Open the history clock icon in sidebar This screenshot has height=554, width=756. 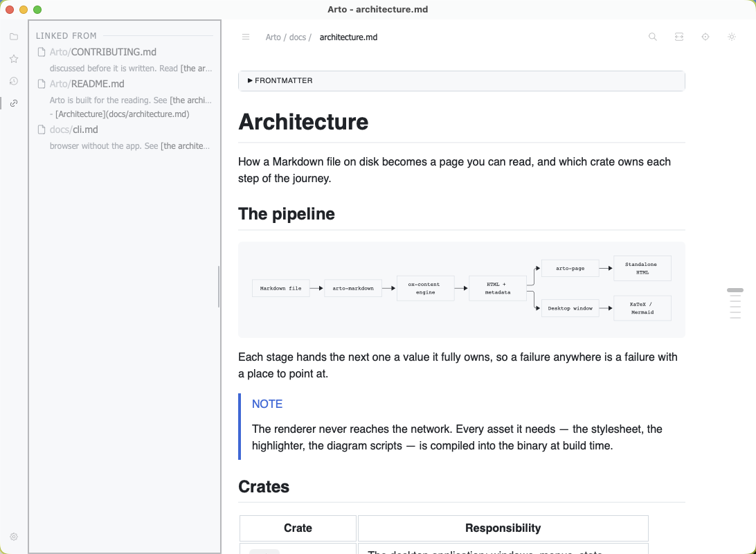[x=14, y=81]
